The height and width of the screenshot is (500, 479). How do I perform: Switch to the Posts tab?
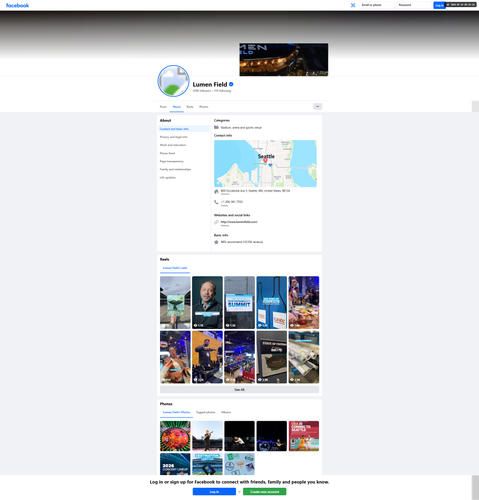click(163, 107)
